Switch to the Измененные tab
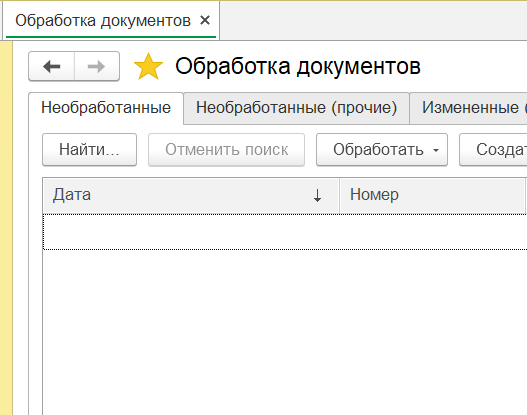This screenshot has height=415, width=527. click(x=469, y=108)
